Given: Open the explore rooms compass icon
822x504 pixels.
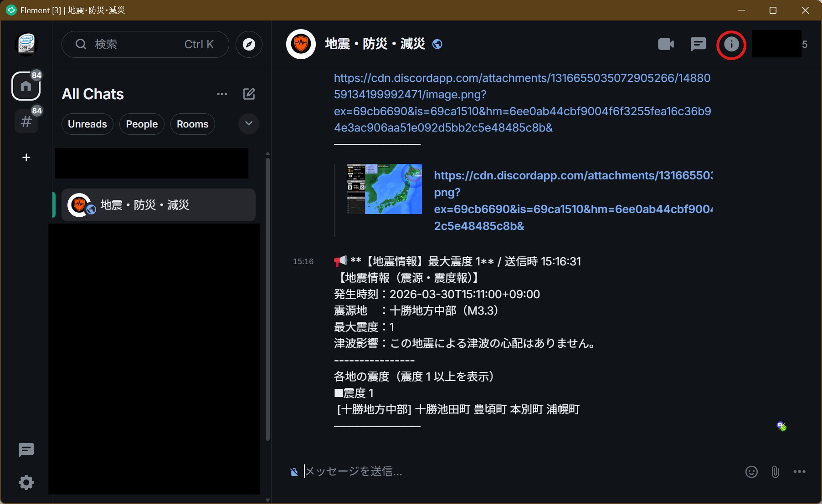Looking at the screenshot, I should click(249, 44).
